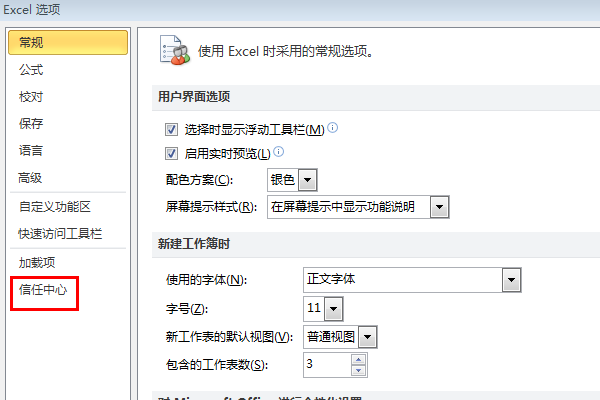Select the 常规 category
600x400 pixels.
pyautogui.click(x=68, y=42)
